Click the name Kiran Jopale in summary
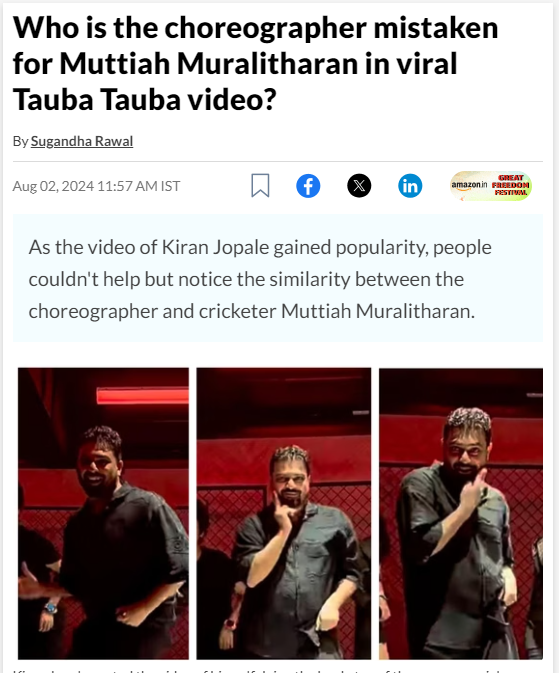The height and width of the screenshot is (673, 559). coord(215,247)
